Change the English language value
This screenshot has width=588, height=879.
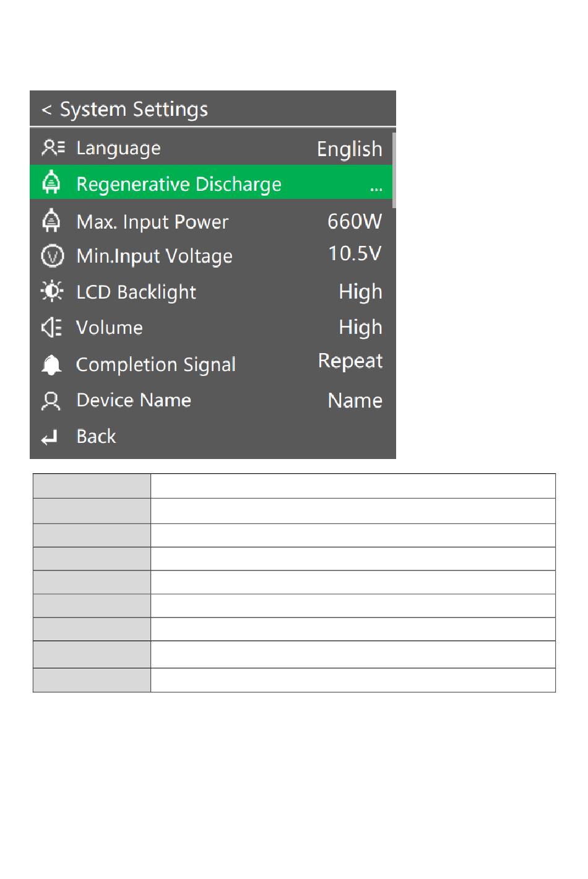pos(350,149)
